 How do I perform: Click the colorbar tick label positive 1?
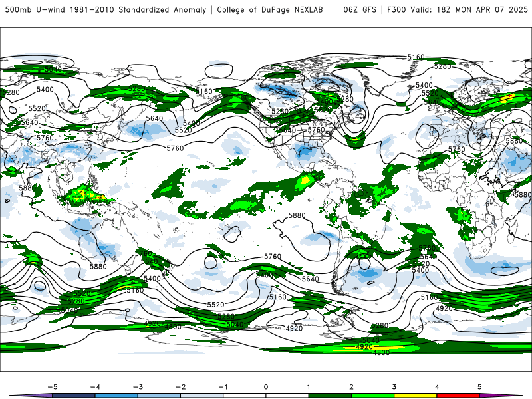click(x=309, y=387)
